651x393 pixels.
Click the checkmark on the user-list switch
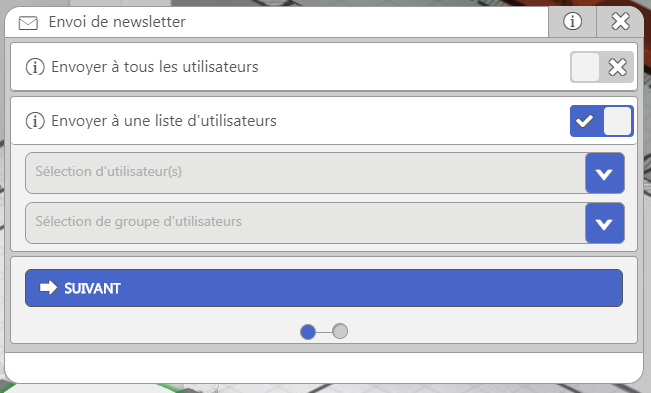[585, 121]
